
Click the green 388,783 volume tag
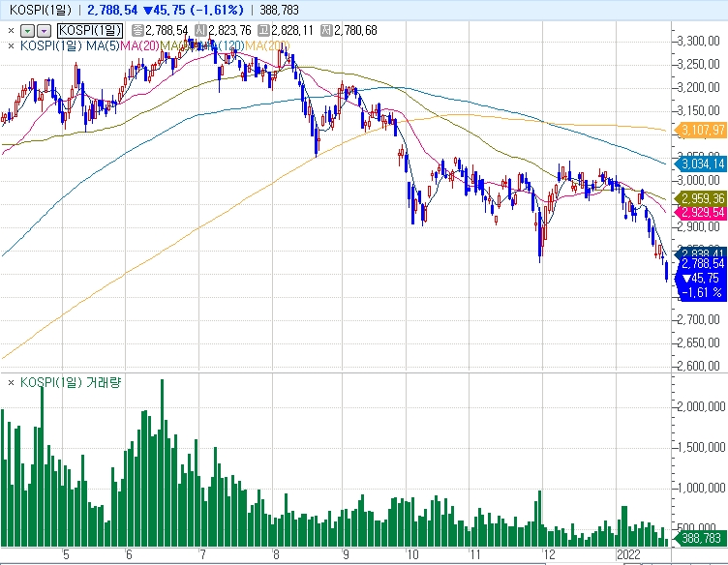[x=701, y=538]
